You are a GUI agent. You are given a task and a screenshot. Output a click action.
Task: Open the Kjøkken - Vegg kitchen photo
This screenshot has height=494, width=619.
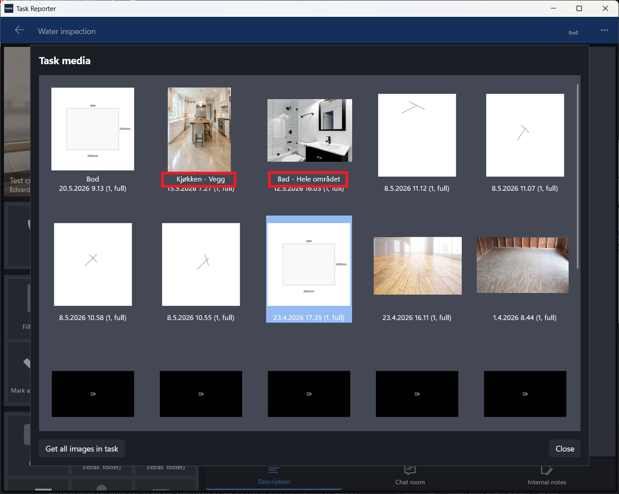(x=199, y=129)
